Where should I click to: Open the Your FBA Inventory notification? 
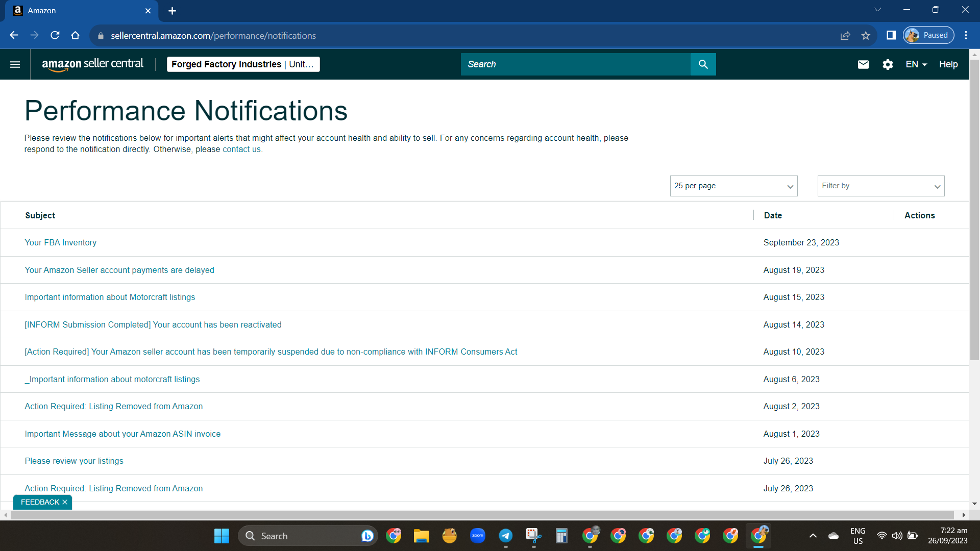pyautogui.click(x=61, y=243)
